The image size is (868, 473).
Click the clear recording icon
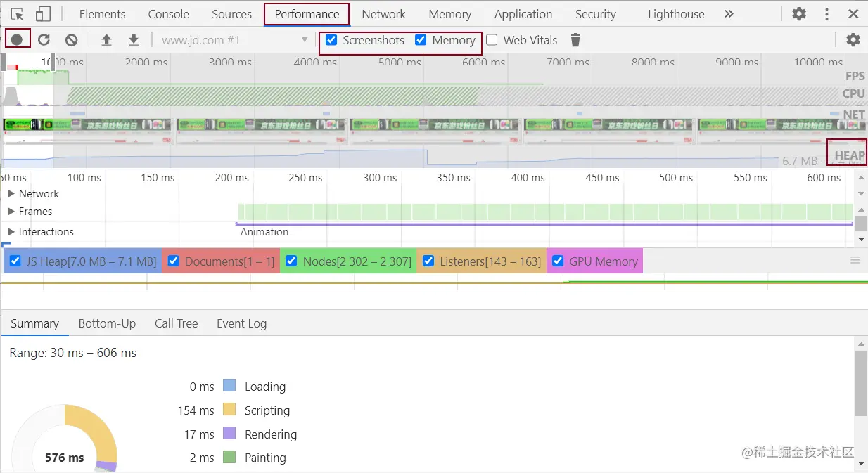(x=71, y=40)
